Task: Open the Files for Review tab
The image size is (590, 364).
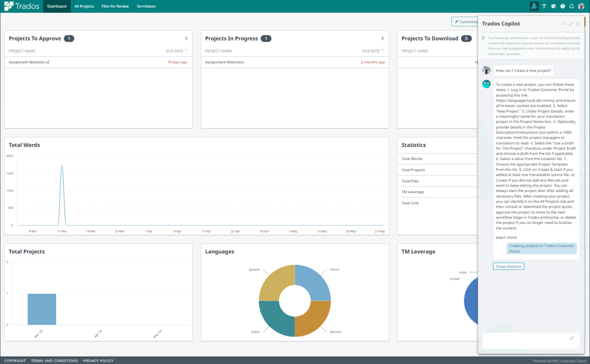Action: pos(115,6)
